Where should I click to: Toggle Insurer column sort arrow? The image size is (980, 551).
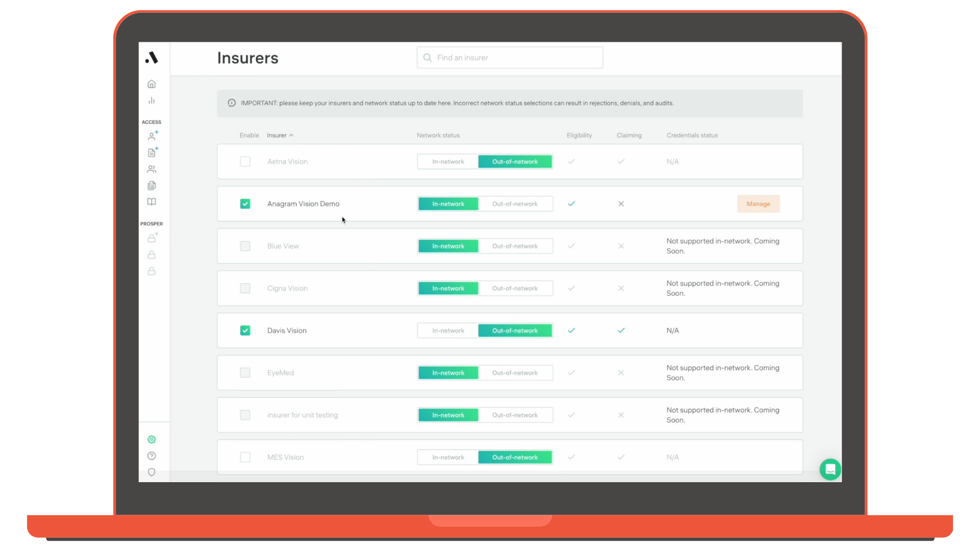[291, 136]
